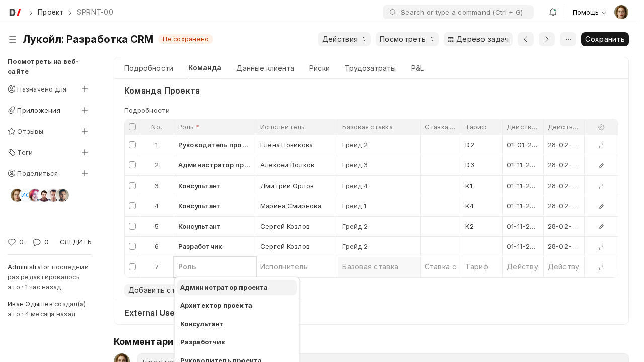This screenshot has width=644, height=362.
Task: Edit row 1 with the pencil icon
Action: (x=601, y=145)
